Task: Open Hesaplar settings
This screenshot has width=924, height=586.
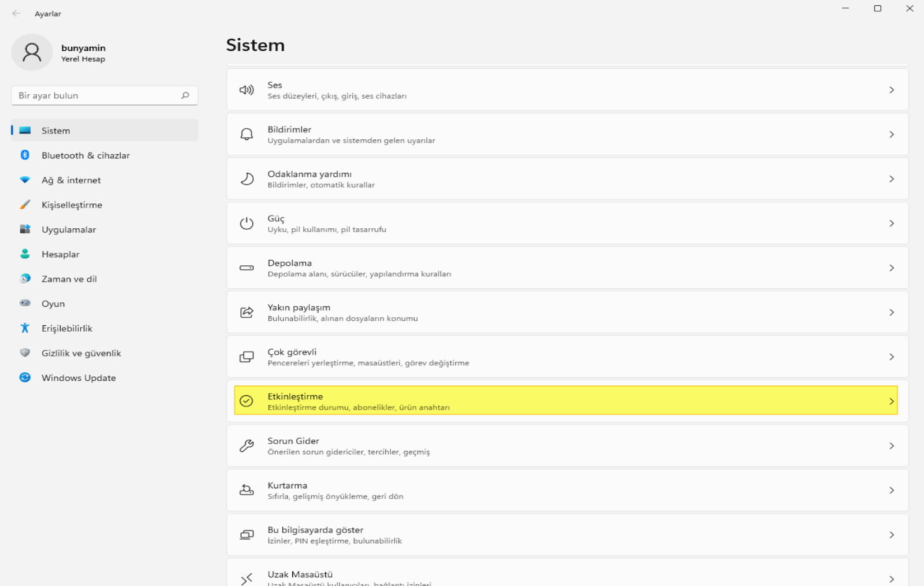Action: coord(105,254)
